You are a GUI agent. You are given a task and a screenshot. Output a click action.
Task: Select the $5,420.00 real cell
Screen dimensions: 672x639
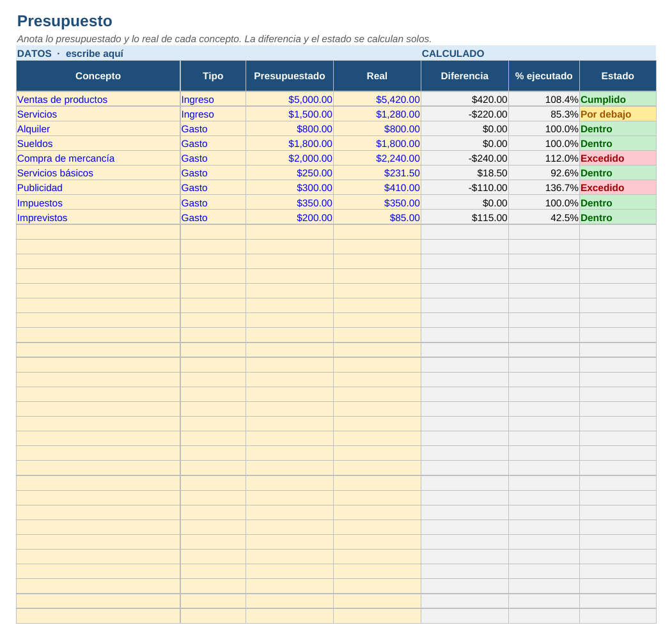pos(377,99)
